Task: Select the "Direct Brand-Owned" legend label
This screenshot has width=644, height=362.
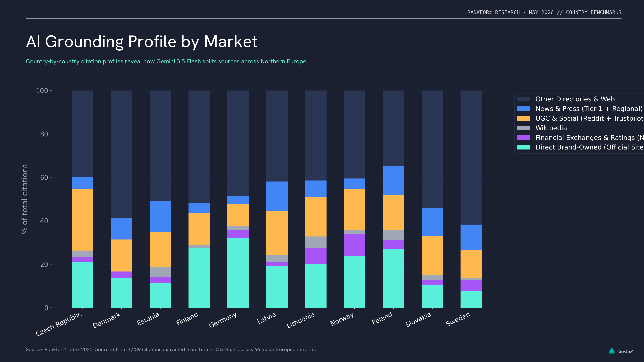Action: (x=590, y=147)
